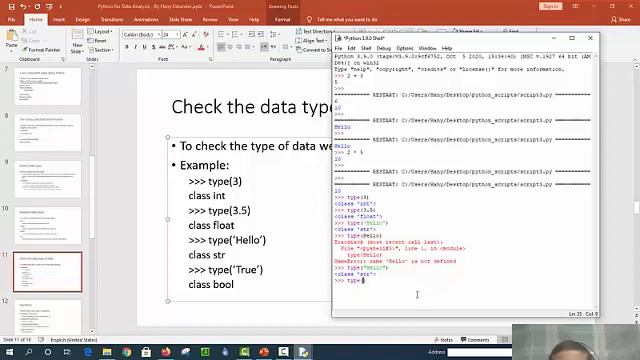Select slide 9 thumbnail
The height and width of the screenshot is (360, 640).
click(48, 180)
